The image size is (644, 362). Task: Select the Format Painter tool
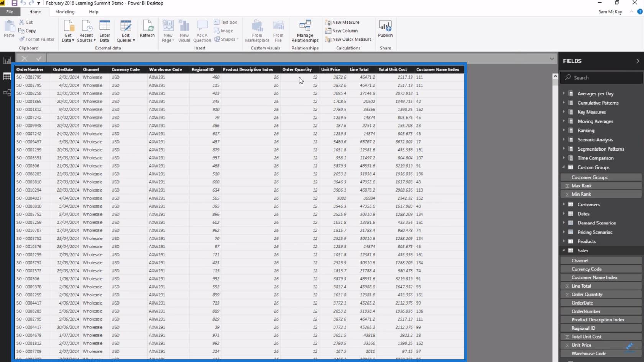pyautogui.click(x=37, y=39)
